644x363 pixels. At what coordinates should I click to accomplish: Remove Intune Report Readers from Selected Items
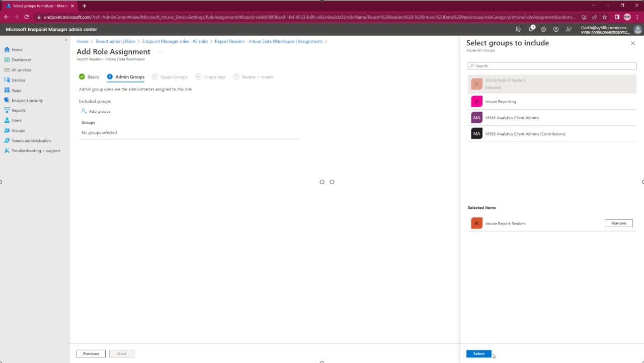[618, 223]
